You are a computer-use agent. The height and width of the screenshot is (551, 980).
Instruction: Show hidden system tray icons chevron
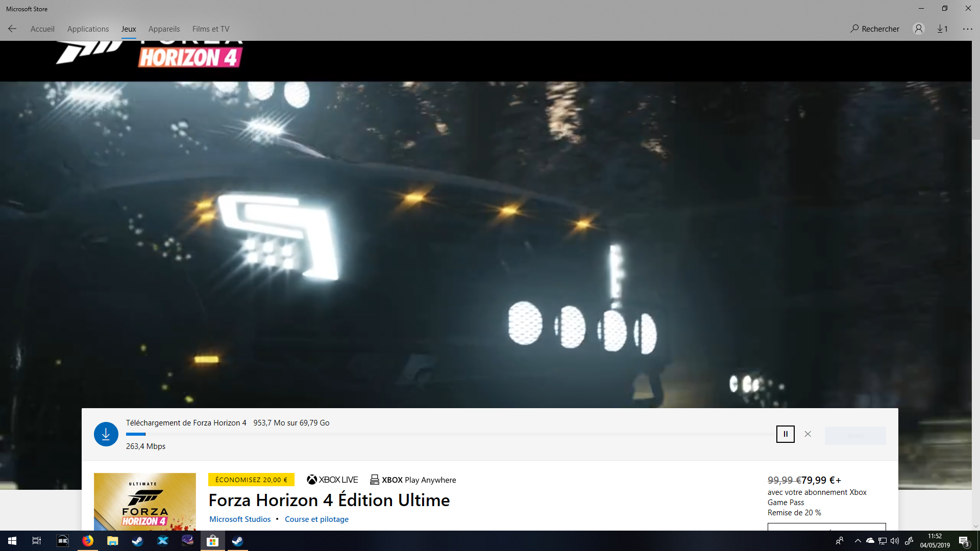[x=857, y=541]
